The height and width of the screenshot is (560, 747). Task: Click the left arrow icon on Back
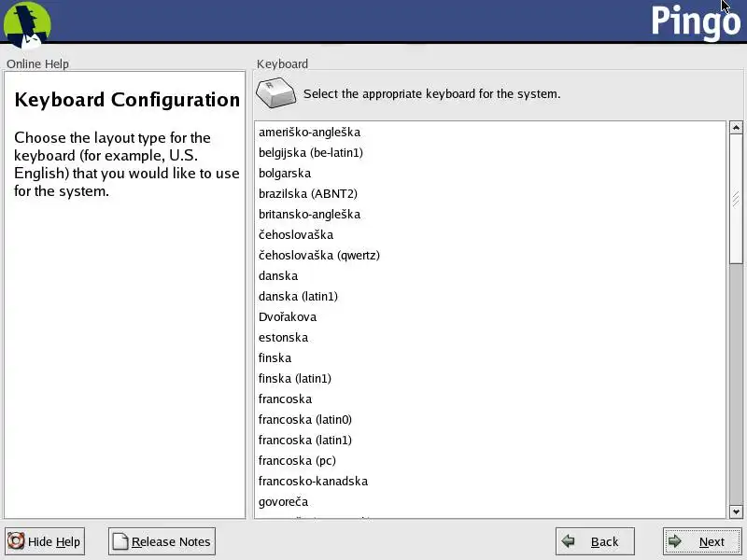(568, 541)
